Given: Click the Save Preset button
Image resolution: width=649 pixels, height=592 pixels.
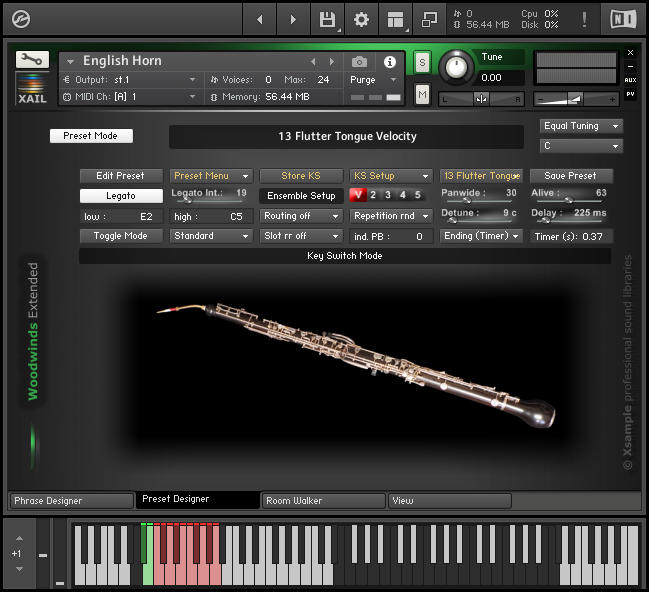Looking at the screenshot, I should pos(571,176).
